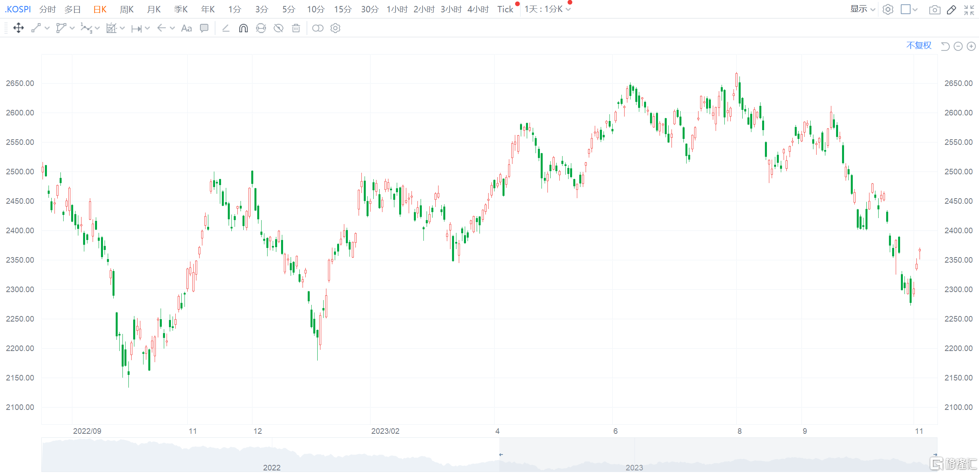Open the 1天:1分K period dropdown
This screenshot has width=980, height=474.
(x=547, y=9)
